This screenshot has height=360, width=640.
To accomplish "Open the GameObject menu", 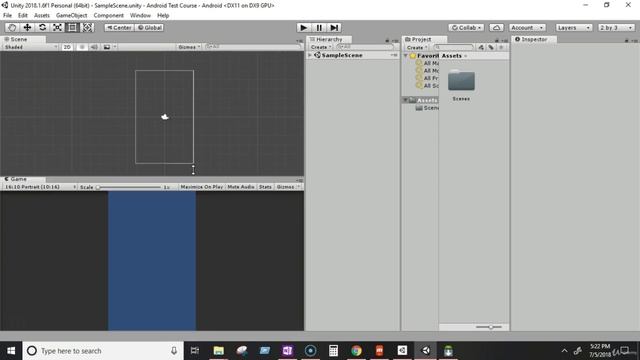I will pos(71,15).
